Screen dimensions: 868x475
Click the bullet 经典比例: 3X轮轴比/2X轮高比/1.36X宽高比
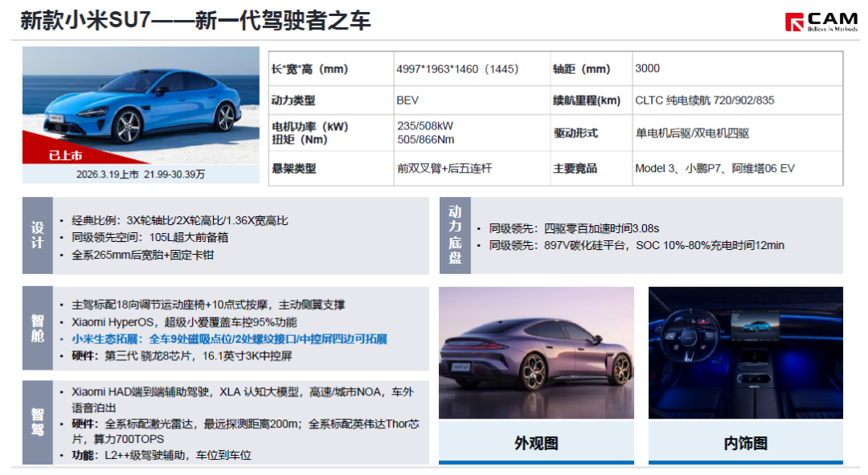[x=179, y=220]
